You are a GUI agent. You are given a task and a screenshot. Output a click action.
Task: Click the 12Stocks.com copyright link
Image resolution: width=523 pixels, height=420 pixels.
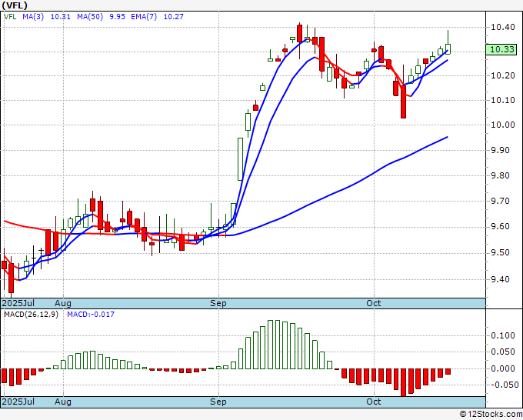[491, 415]
